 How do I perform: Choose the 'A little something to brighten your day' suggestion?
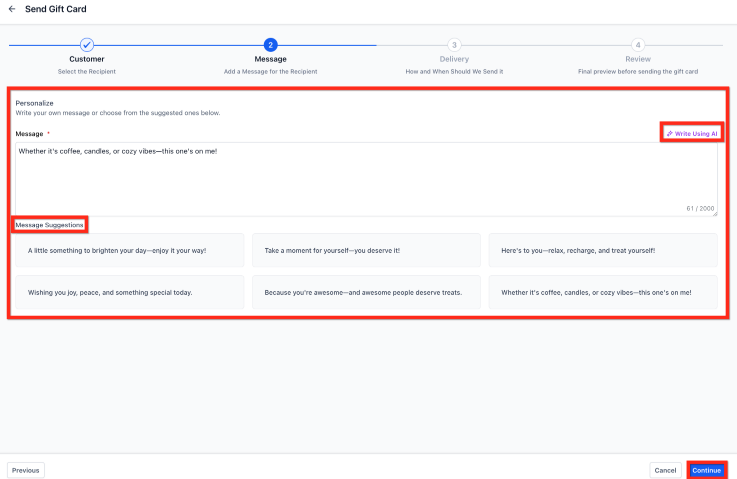(x=129, y=250)
